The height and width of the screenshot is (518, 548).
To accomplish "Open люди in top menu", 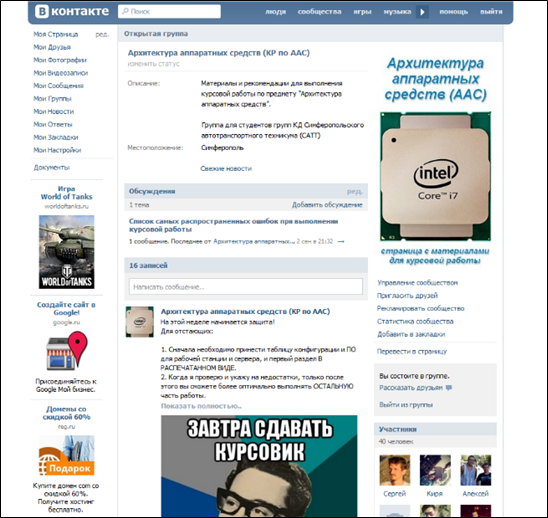I will pyautogui.click(x=275, y=12).
